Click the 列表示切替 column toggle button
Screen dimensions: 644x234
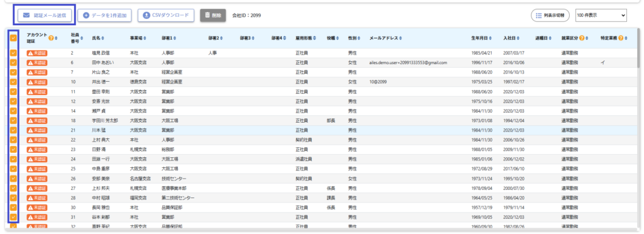pos(550,15)
